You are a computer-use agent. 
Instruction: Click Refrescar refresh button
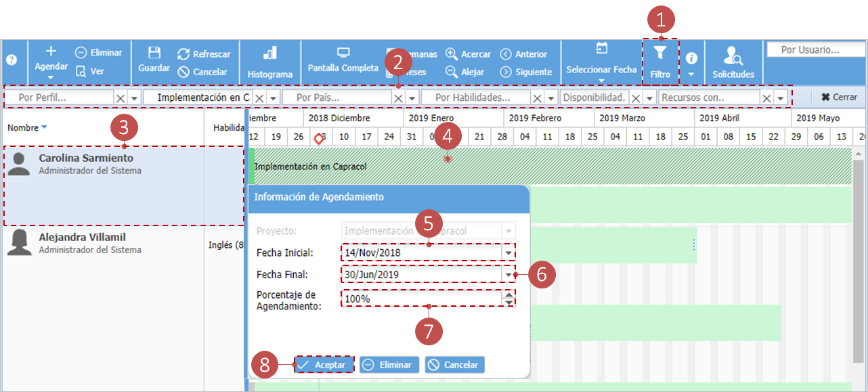pos(204,54)
